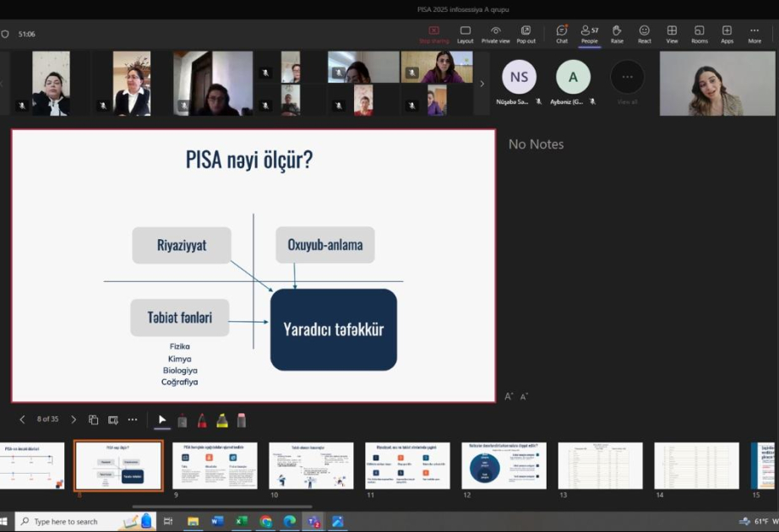Viewport: 779px width, 532px height.
Task: Click the Windows taskbar search box
Action: coord(85,522)
